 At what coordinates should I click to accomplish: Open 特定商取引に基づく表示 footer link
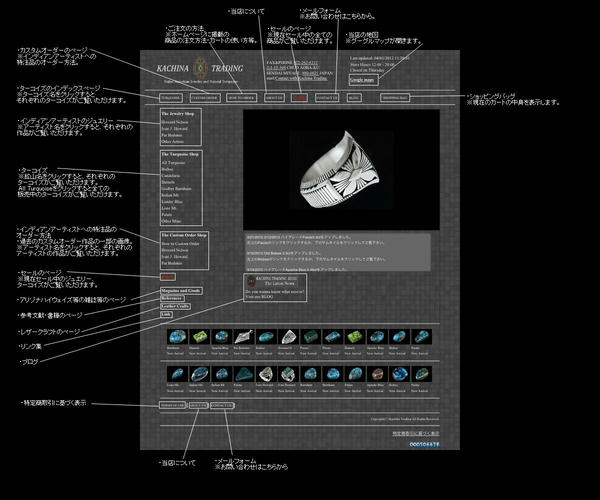(x=416, y=433)
